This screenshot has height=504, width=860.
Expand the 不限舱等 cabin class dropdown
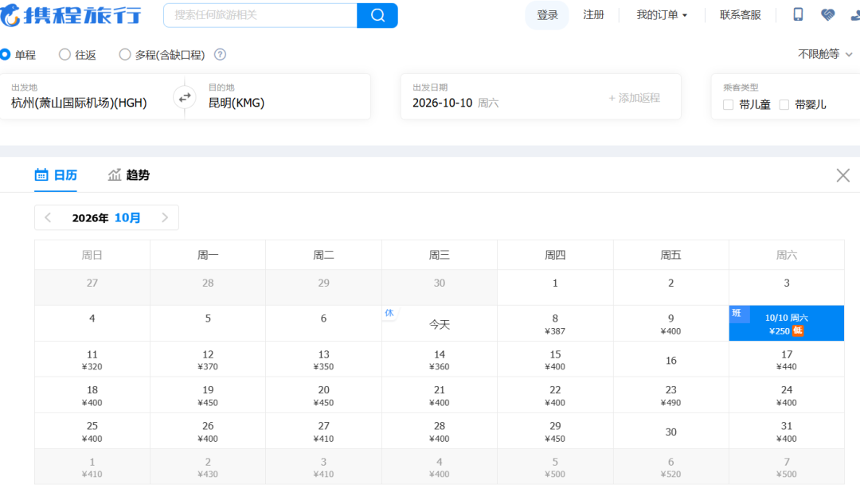point(825,54)
